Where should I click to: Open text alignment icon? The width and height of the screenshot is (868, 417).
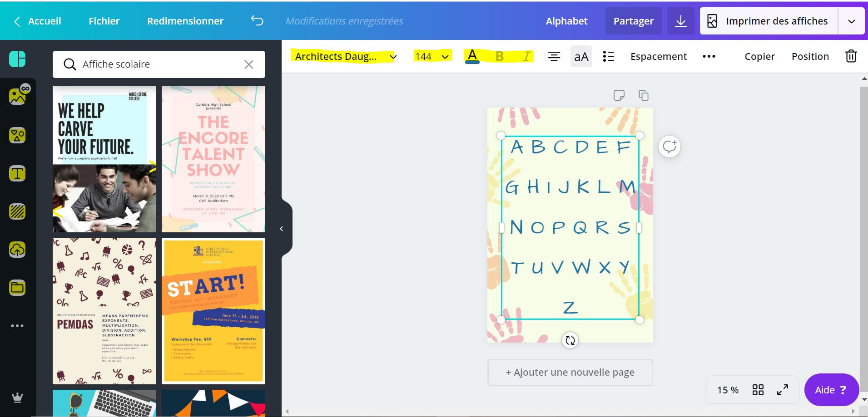pos(554,56)
